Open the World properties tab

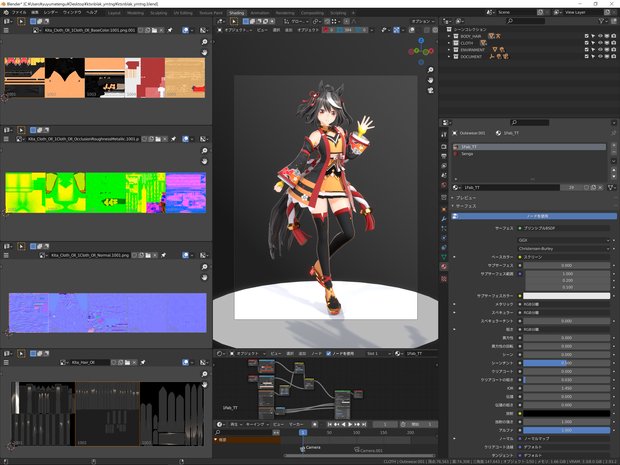coord(444,185)
